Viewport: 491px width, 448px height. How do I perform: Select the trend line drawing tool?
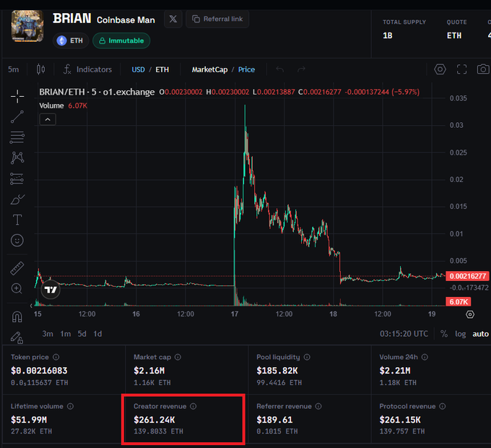17,117
